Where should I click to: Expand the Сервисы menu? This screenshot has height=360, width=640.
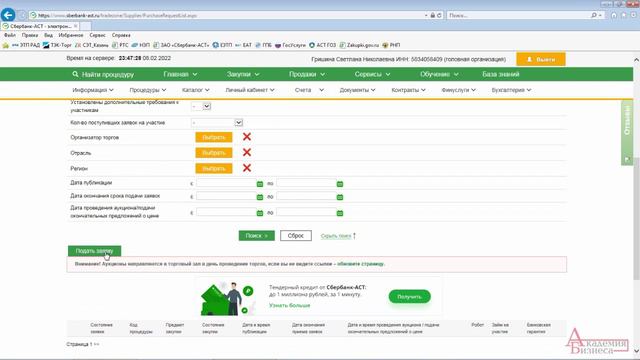[372, 74]
